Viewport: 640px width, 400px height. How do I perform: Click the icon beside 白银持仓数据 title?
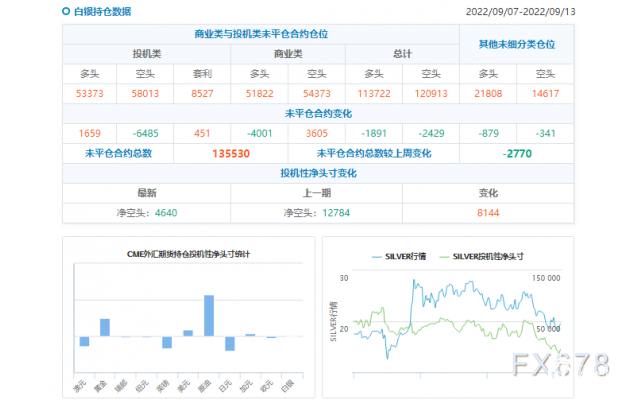[x=66, y=12]
